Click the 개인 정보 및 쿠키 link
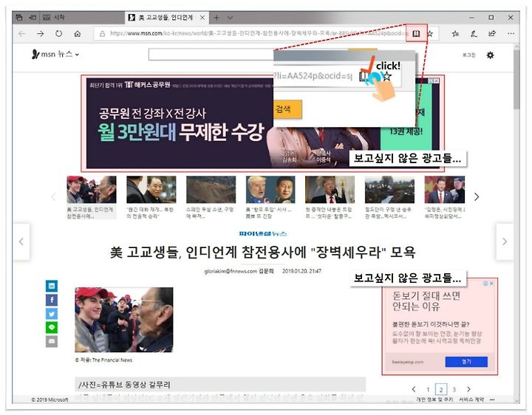 pyautogui.click(x=434, y=399)
